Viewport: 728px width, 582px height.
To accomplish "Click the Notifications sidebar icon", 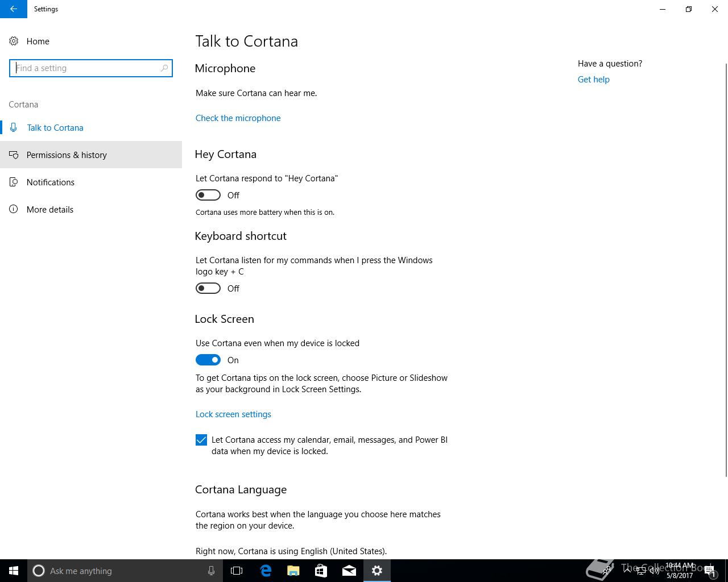I will (x=14, y=182).
